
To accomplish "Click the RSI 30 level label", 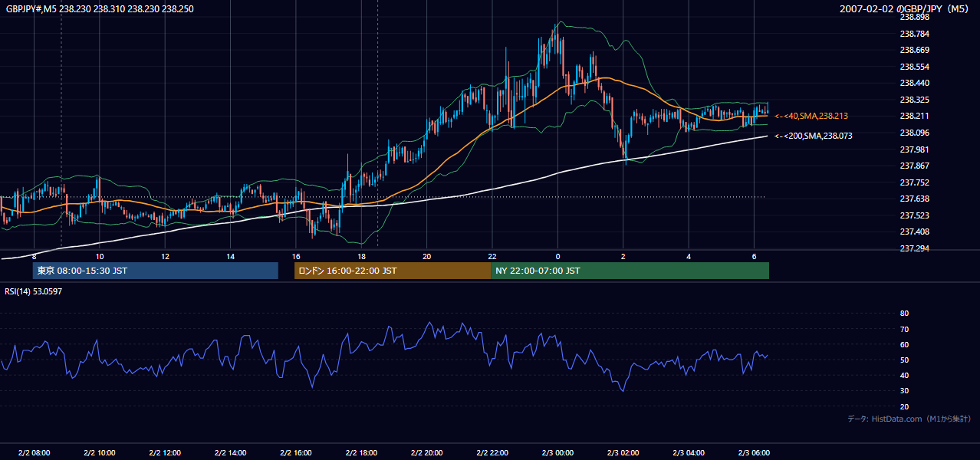I will 904,391.
